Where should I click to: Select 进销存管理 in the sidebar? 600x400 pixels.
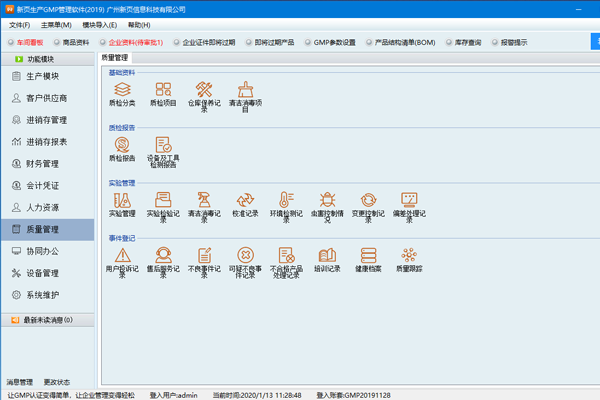47,120
